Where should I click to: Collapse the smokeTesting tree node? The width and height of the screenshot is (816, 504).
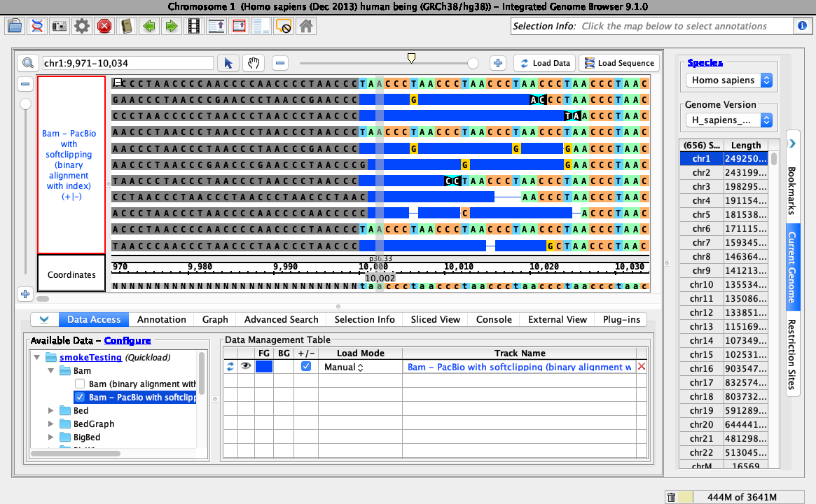click(x=37, y=357)
